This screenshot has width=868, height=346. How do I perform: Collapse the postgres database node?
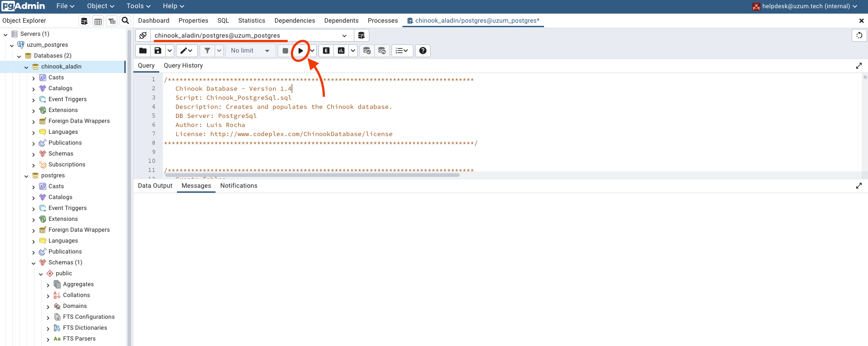click(x=26, y=176)
